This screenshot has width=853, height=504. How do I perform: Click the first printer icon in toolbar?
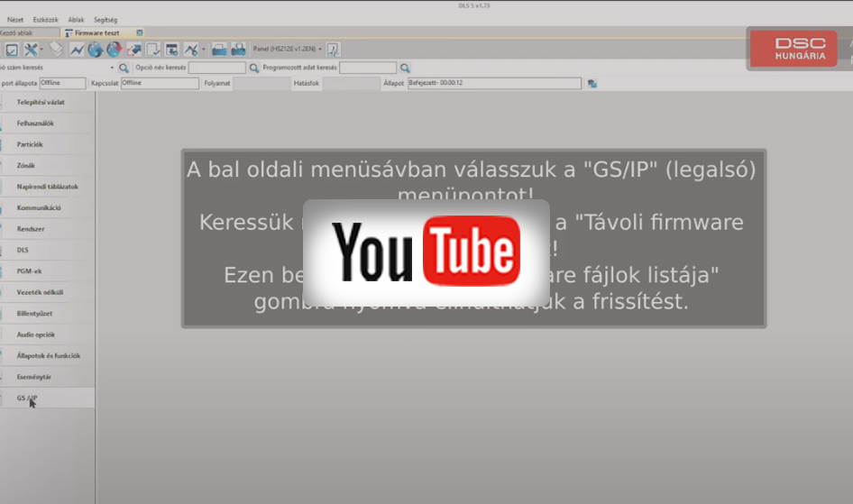point(218,50)
